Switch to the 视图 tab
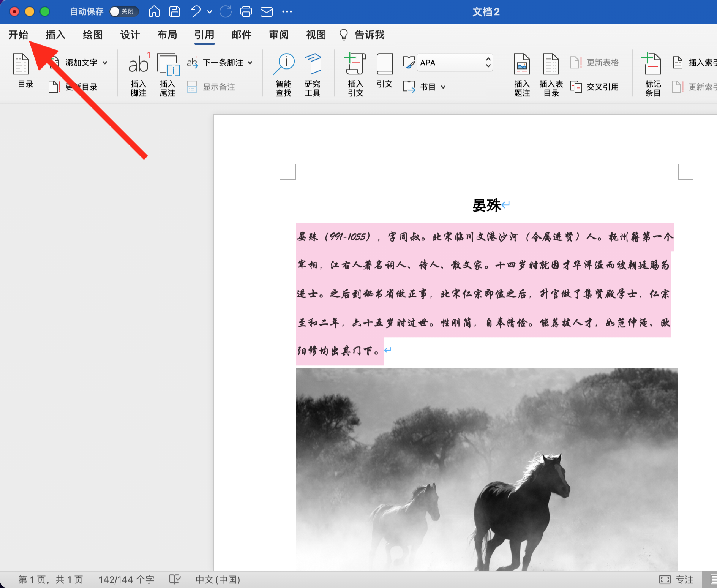 [316, 35]
